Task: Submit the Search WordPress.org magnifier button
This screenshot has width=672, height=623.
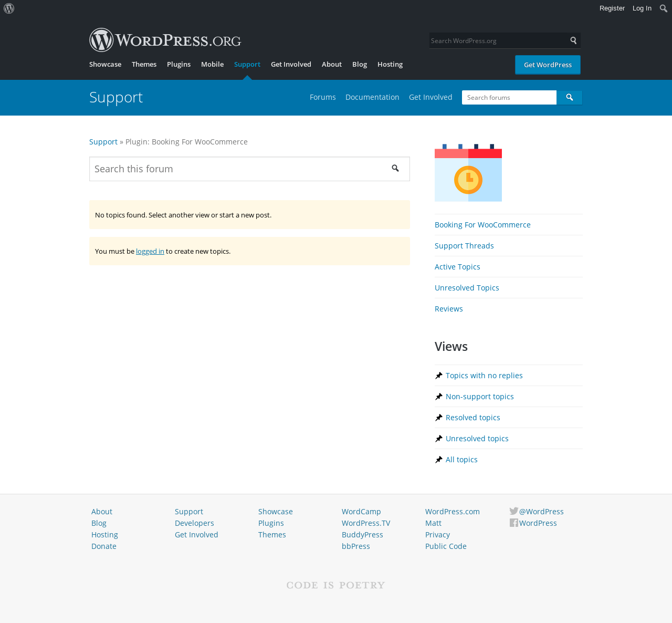Action: tap(573, 40)
